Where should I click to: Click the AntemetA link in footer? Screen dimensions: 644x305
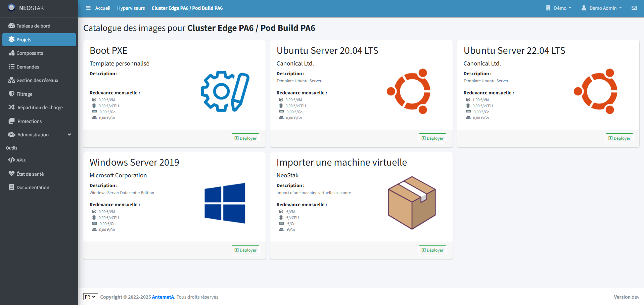click(x=163, y=297)
